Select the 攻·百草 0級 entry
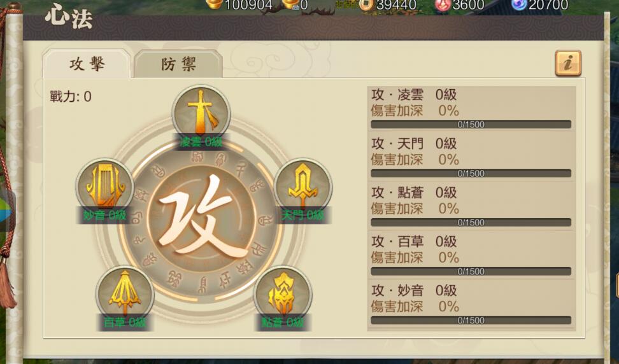The image size is (619, 364). tap(471, 255)
